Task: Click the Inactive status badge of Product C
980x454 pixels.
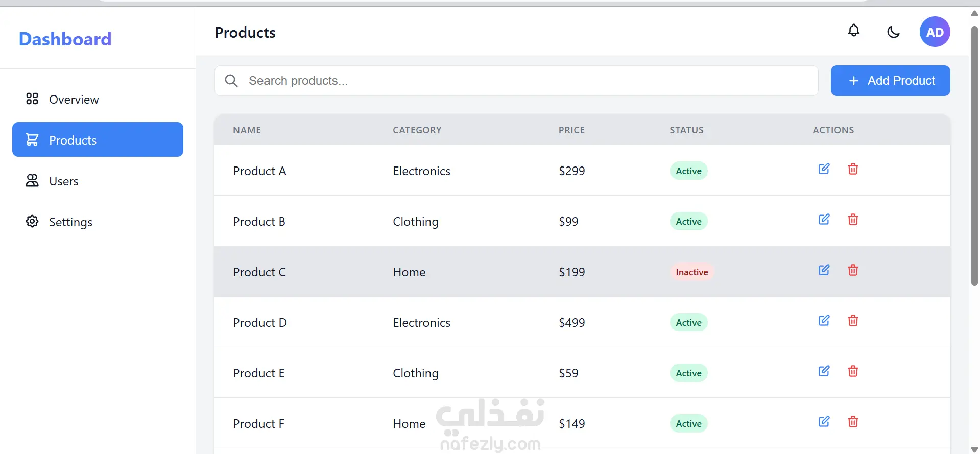Action: tap(691, 272)
